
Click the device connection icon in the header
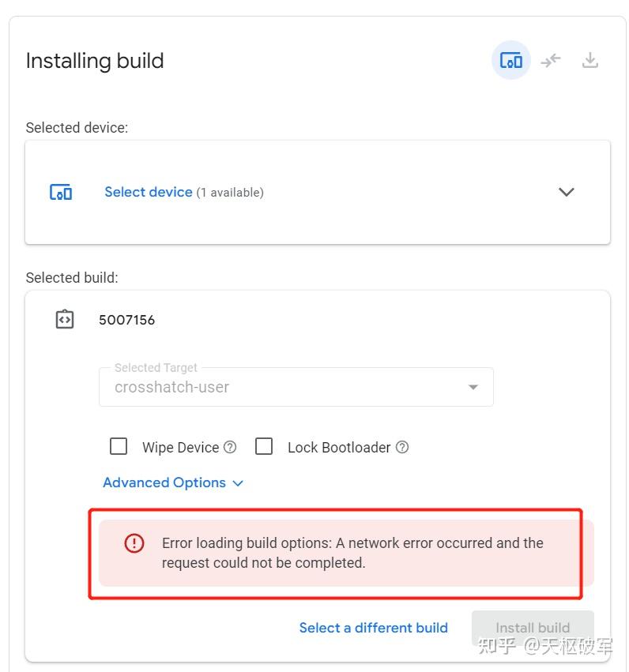(x=510, y=60)
